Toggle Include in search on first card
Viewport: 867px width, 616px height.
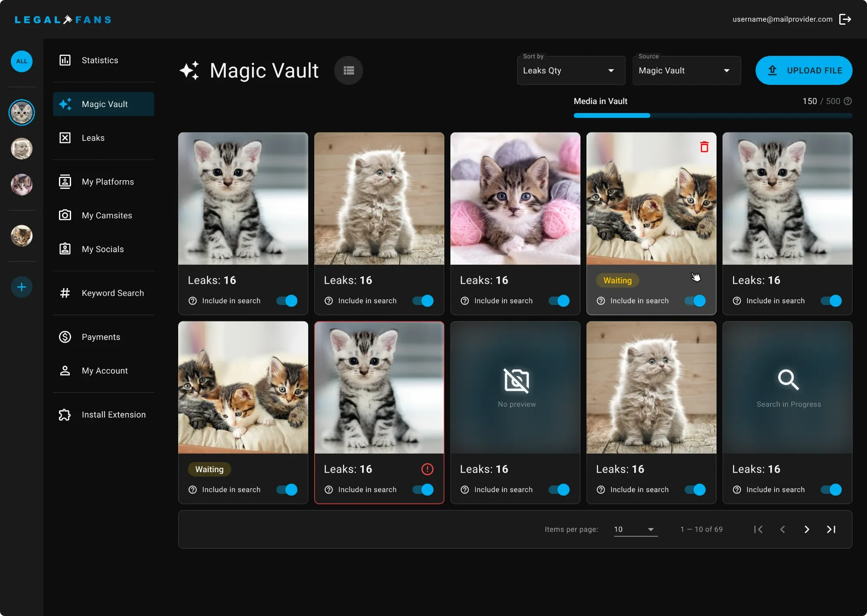point(287,301)
